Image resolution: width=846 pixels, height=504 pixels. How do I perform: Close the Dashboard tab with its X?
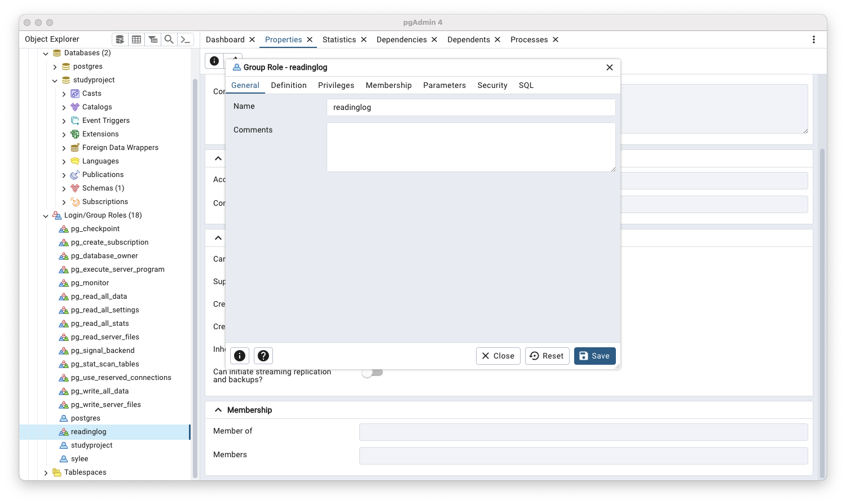(252, 39)
